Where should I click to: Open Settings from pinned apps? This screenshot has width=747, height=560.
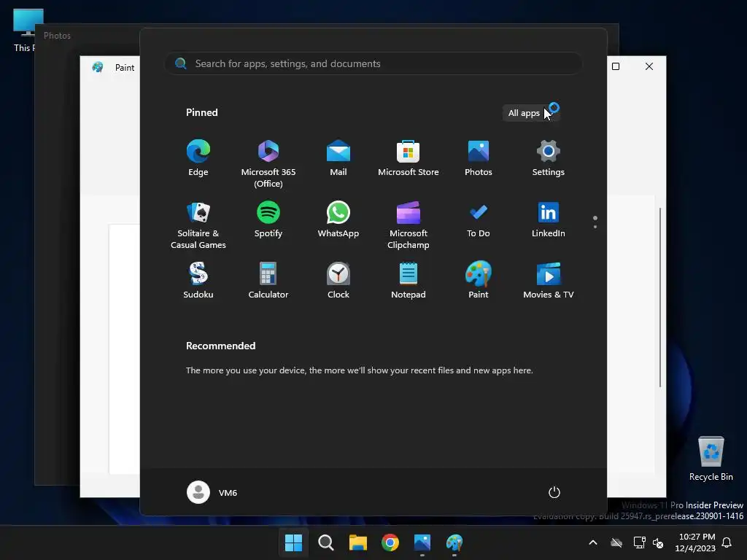tap(549, 158)
